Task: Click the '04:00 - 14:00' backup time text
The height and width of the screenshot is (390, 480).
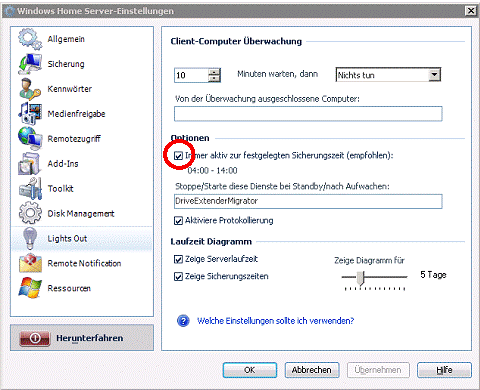Action: [x=212, y=171]
